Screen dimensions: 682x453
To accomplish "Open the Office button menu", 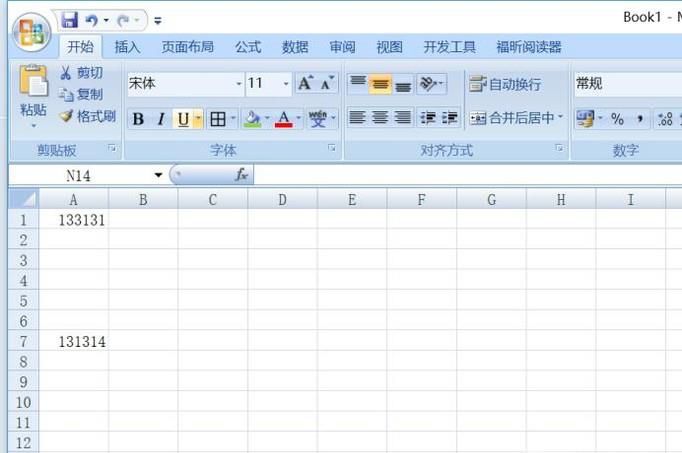I will (x=31, y=32).
